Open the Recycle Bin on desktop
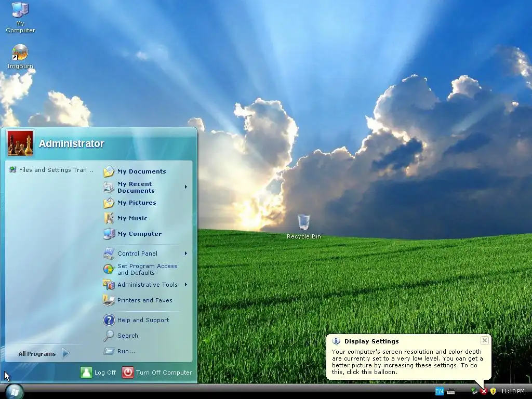Viewport: 532px width, 399px height. 303,227
